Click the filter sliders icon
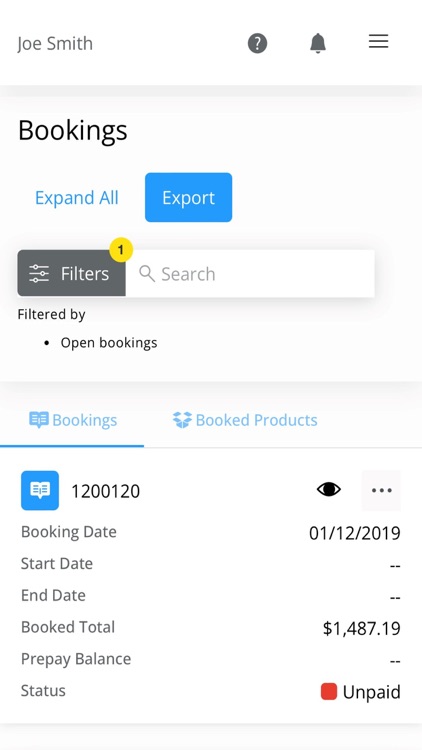The width and height of the screenshot is (422, 750). point(39,274)
